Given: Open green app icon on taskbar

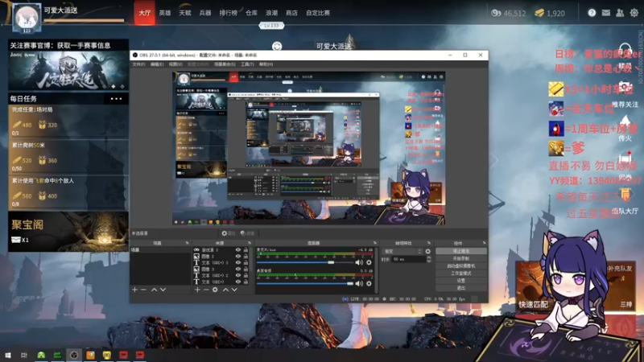Looking at the screenshot, I should [41, 355].
